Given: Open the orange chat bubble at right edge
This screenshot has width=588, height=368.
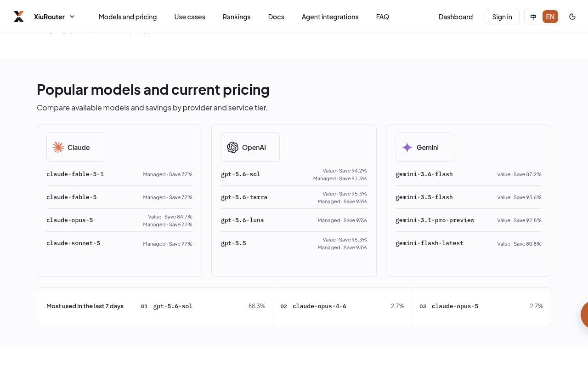Looking at the screenshot, I should (x=584, y=315).
